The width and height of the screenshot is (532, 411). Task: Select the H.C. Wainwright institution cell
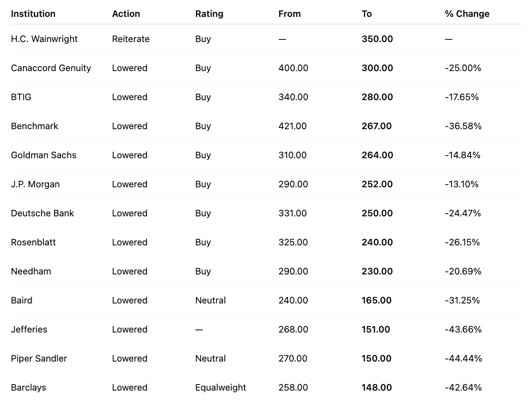[44, 39]
